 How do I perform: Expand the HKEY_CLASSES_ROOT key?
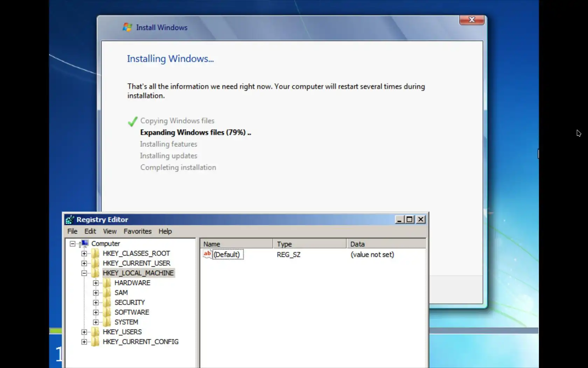(84, 253)
